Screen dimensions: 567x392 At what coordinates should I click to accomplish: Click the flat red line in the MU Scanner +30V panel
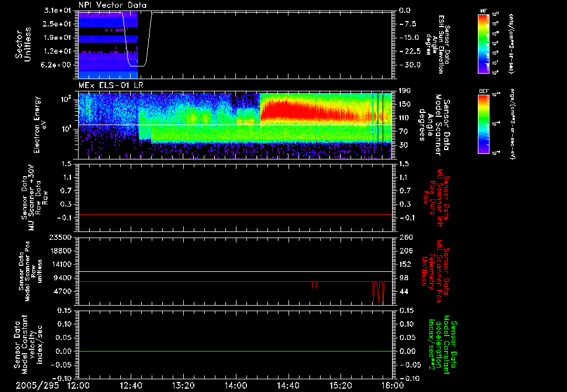pyautogui.click(x=235, y=214)
